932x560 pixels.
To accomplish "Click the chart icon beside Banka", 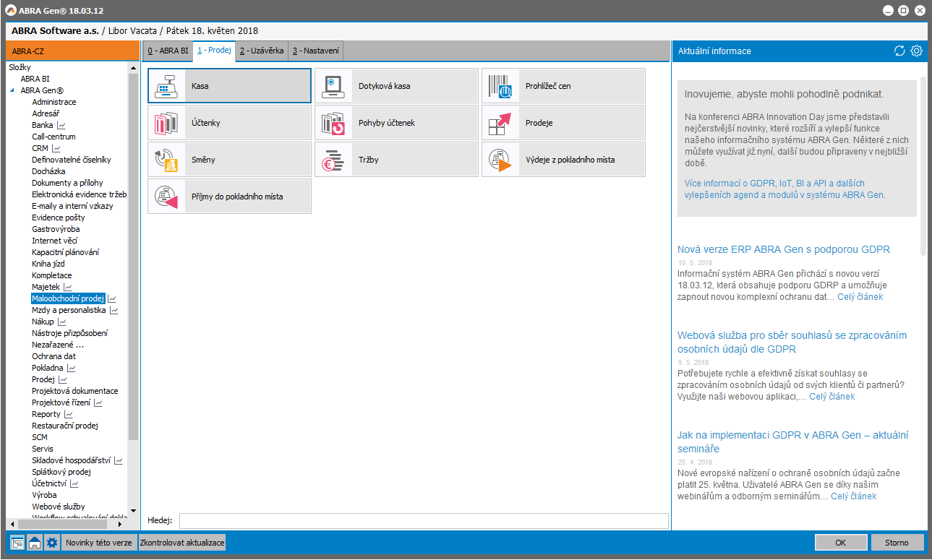I will (61, 125).
